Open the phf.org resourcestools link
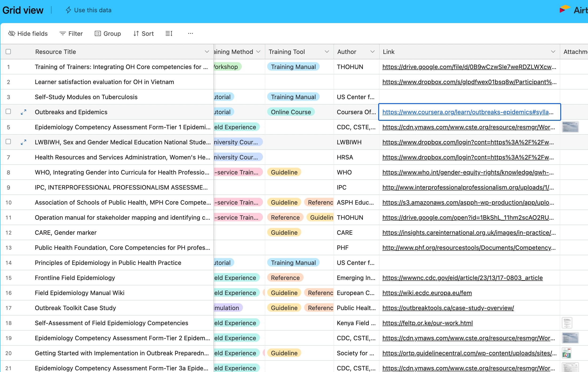The height and width of the screenshot is (372, 588). click(x=469, y=248)
